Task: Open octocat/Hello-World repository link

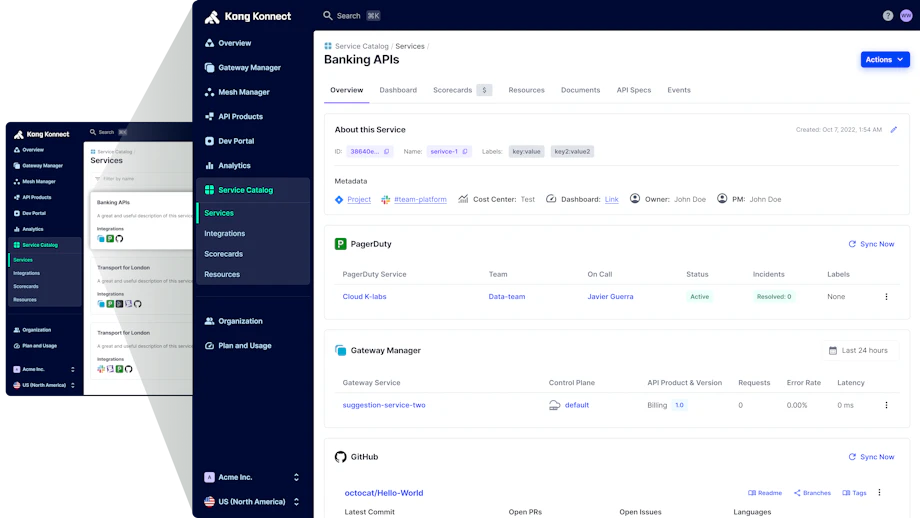Action: pos(384,493)
